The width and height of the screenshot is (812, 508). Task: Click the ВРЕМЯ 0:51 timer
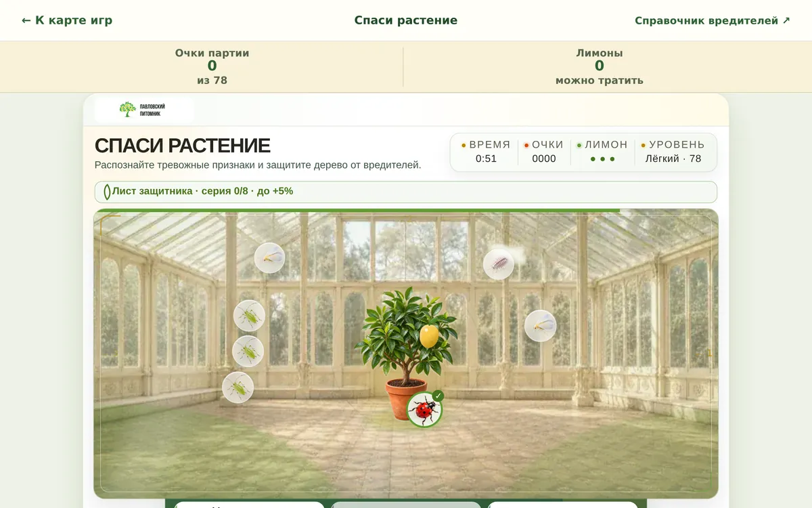point(486,152)
